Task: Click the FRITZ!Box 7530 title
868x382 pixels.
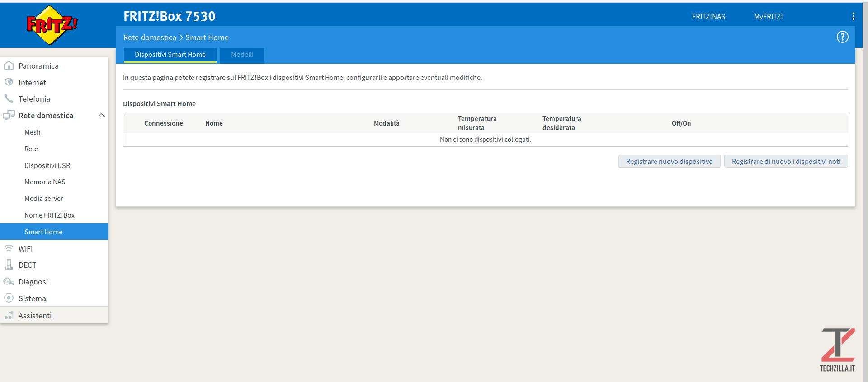Action: coord(170,16)
